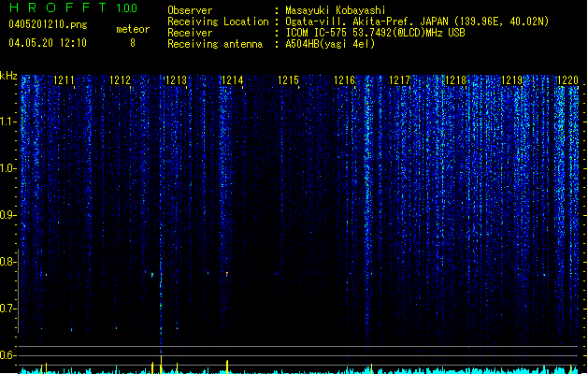This screenshot has height=374, width=588.
Task: Click the ICOM IC-575 receiver text
Action: [x=376, y=33]
